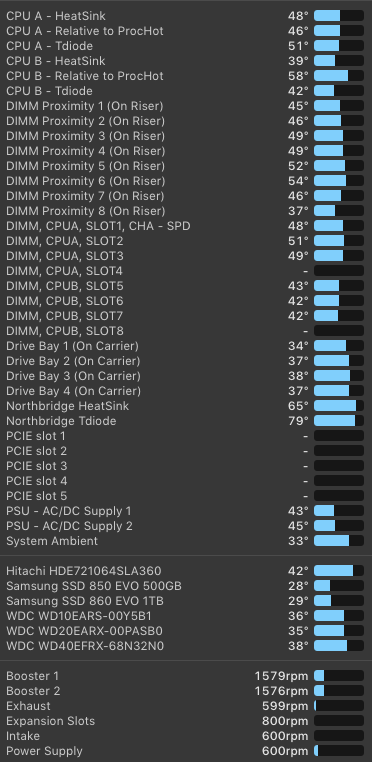Click PSU - AC/DC Supply 2 entry
Image resolution: width=372 pixels, height=762 pixels.
(x=186, y=526)
